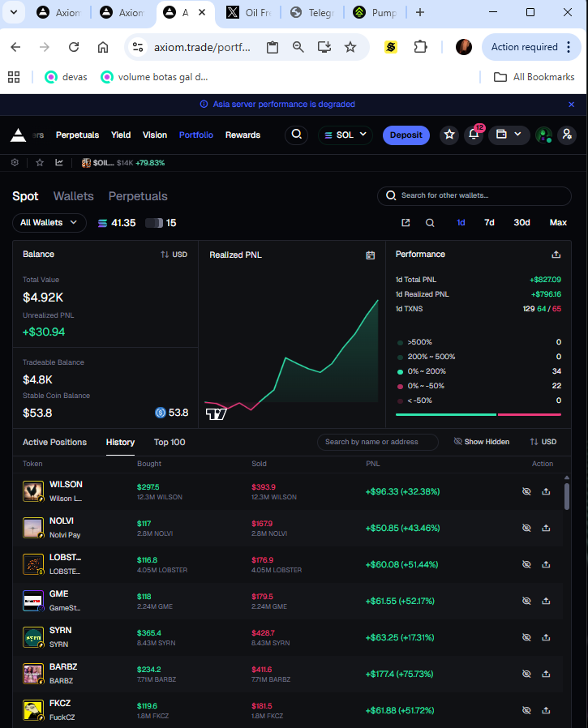Open ticker bar settings gear icon
This screenshot has width=588, height=728.
[x=15, y=162]
